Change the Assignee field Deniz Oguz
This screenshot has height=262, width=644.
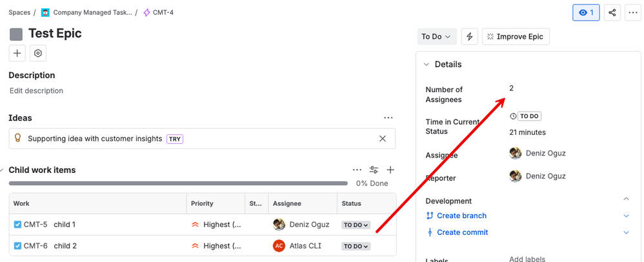[538, 153]
